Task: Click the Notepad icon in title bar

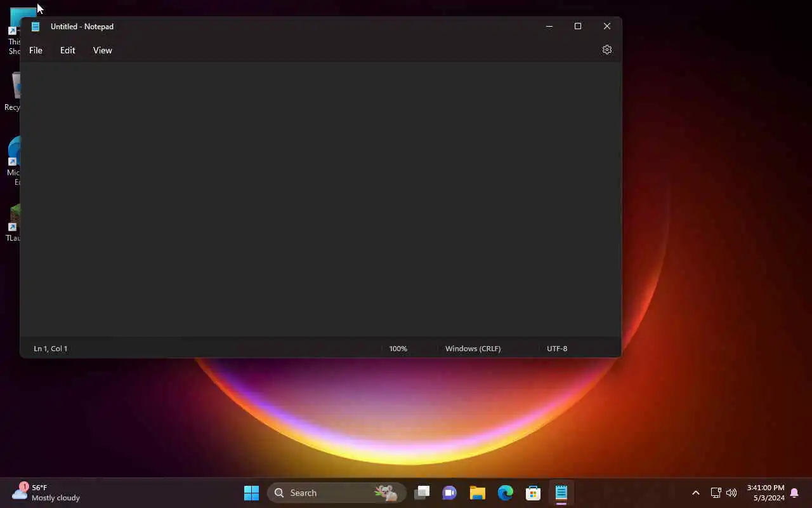Action: 36,27
